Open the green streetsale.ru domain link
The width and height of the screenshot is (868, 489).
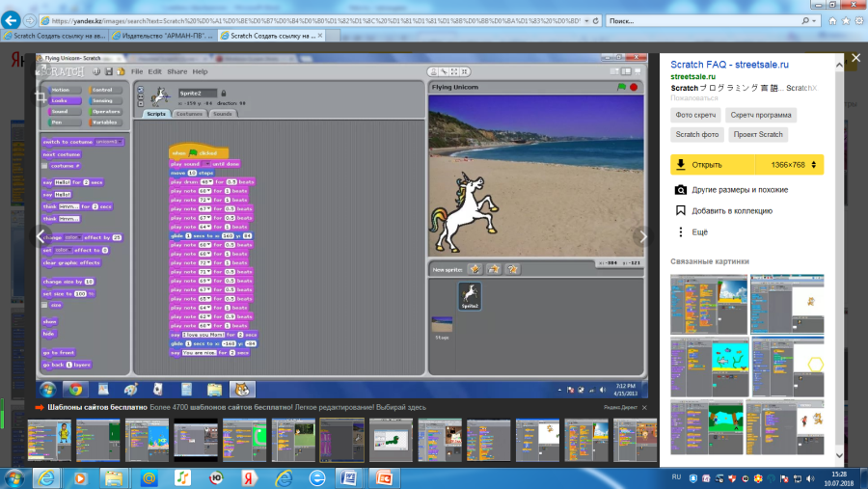point(693,76)
